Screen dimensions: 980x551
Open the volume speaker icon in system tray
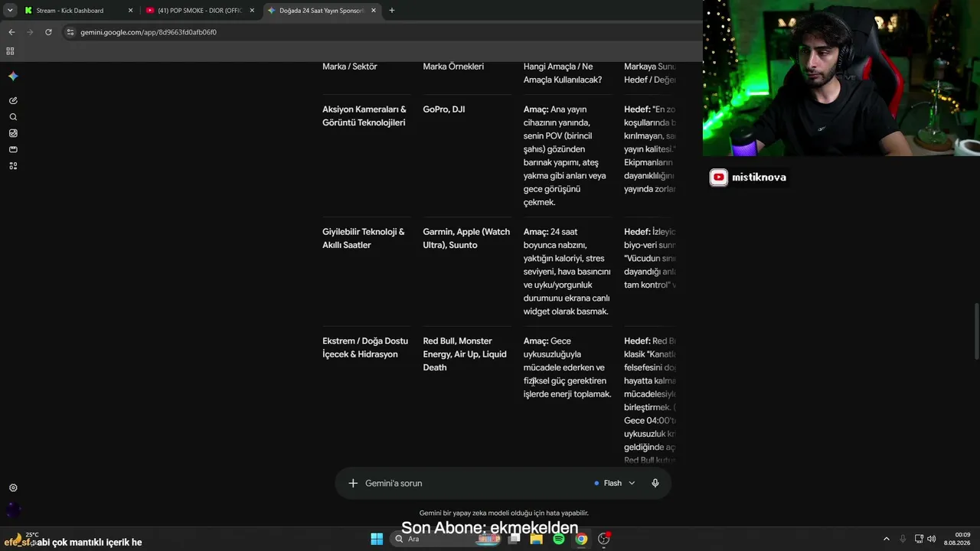coord(932,539)
